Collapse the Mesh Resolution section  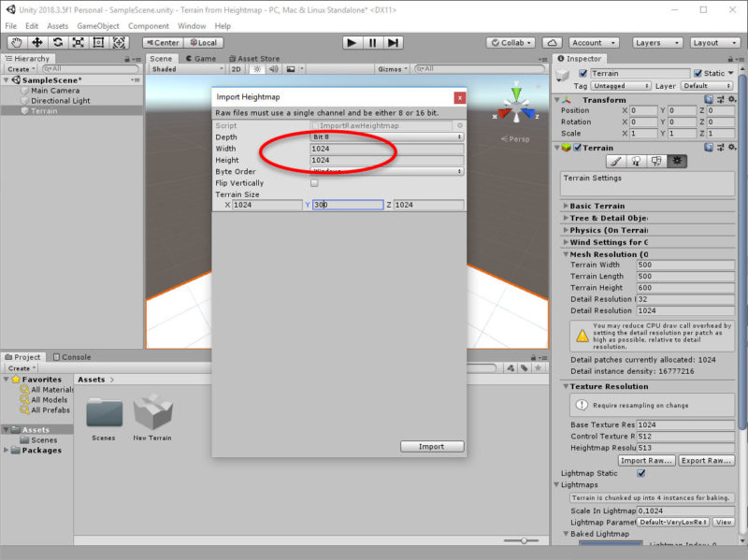(566, 254)
